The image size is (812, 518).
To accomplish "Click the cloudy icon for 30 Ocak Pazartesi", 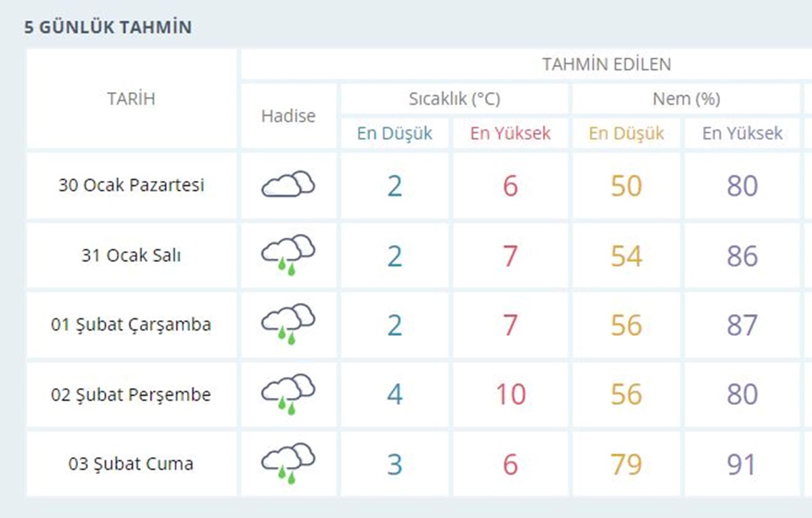I will 288,184.
